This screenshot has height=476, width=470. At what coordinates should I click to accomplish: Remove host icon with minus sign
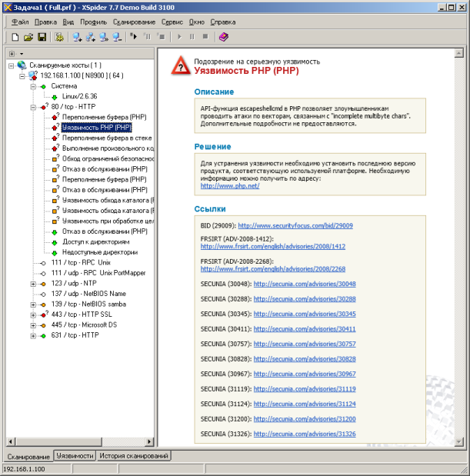click(x=117, y=37)
